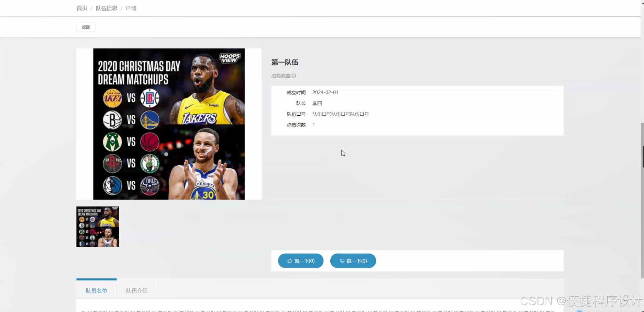The width and height of the screenshot is (644, 312).
Task: Go to 首页 breadcrumb link
Action: [82, 8]
